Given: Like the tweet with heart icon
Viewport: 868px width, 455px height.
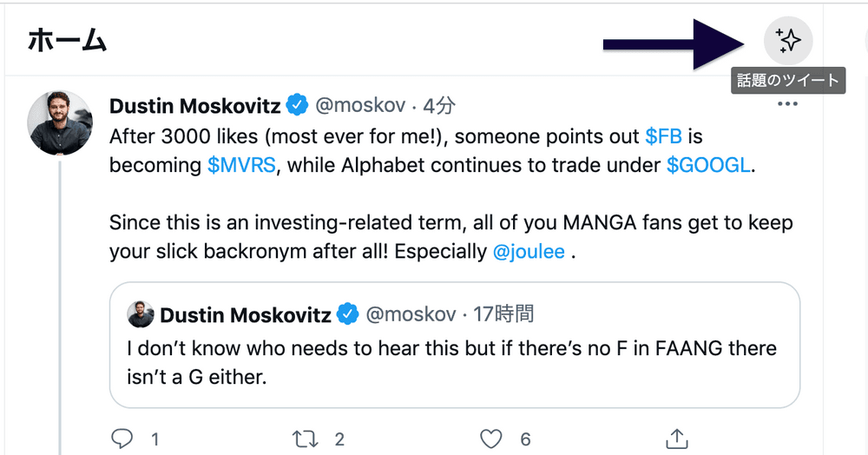Looking at the screenshot, I should [492, 439].
